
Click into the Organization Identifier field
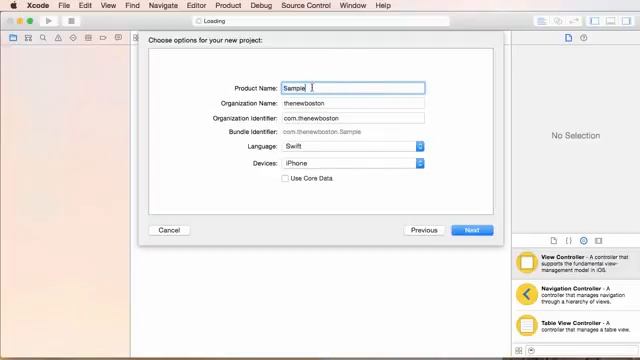[353, 118]
